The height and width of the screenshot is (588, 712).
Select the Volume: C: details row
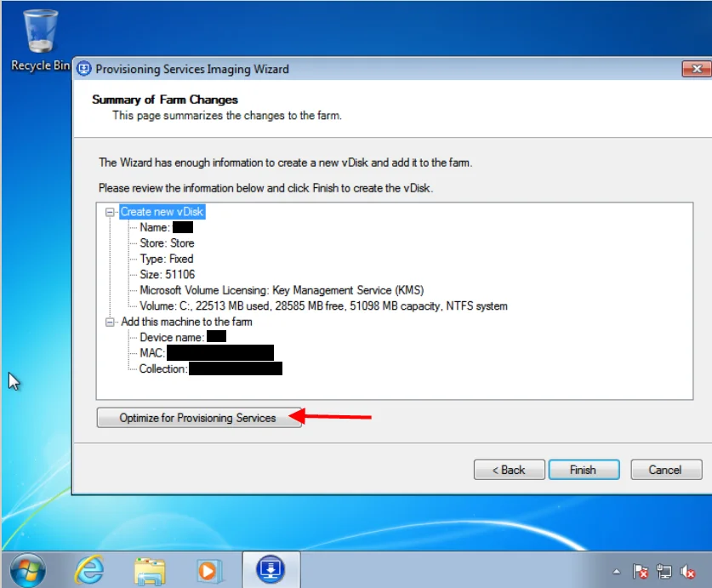[323, 306]
